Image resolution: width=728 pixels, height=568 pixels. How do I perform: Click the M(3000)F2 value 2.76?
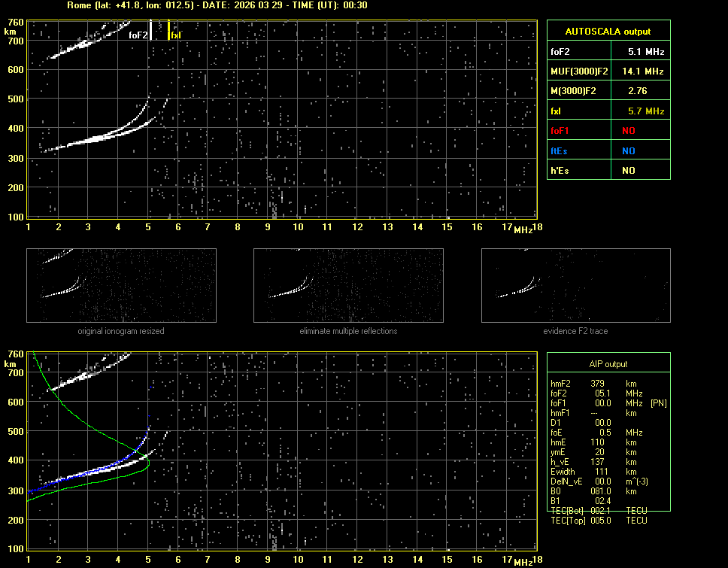639,91
